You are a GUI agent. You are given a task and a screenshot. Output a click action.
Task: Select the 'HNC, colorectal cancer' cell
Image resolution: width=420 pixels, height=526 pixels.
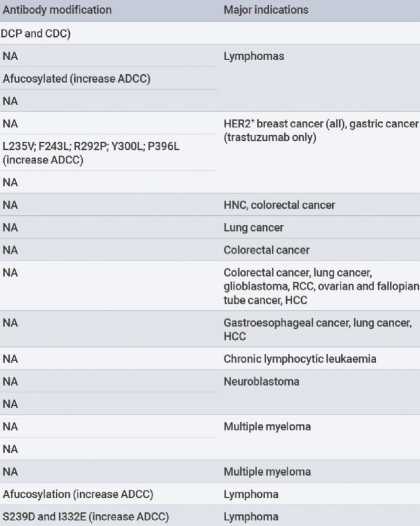(280, 205)
